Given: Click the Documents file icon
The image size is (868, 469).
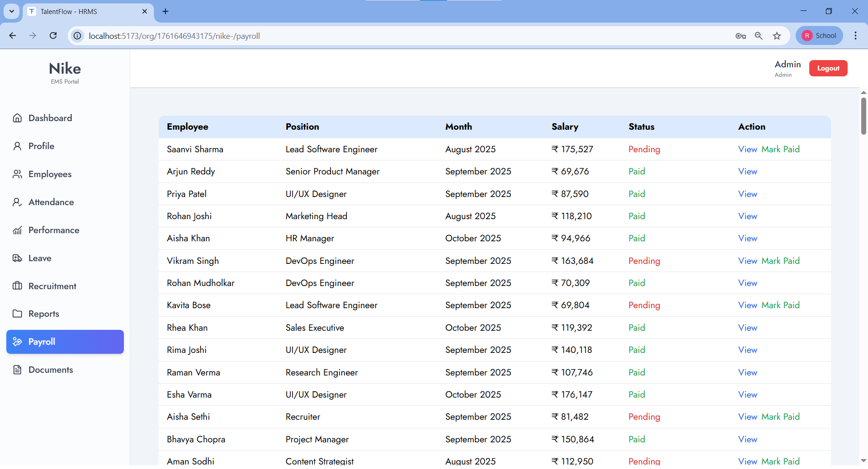Looking at the screenshot, I should coord(17,370).
